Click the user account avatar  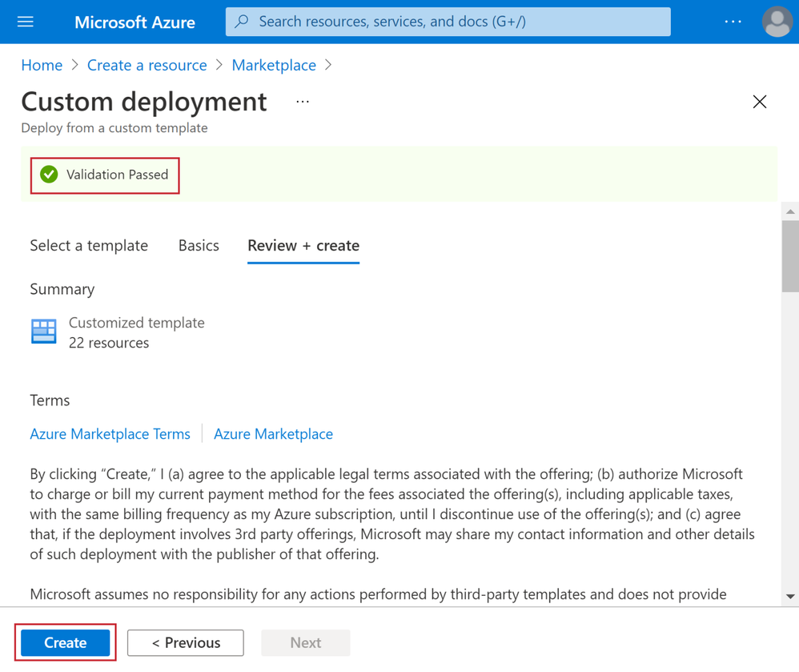click(x=776, y=22)
